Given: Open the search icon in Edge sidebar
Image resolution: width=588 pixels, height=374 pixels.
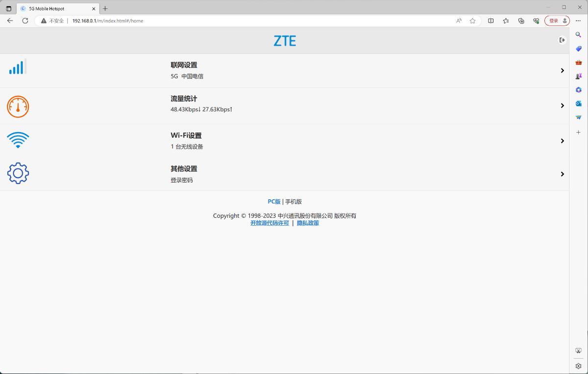Looking at the screenshot, I should click(x=578, y=35).
